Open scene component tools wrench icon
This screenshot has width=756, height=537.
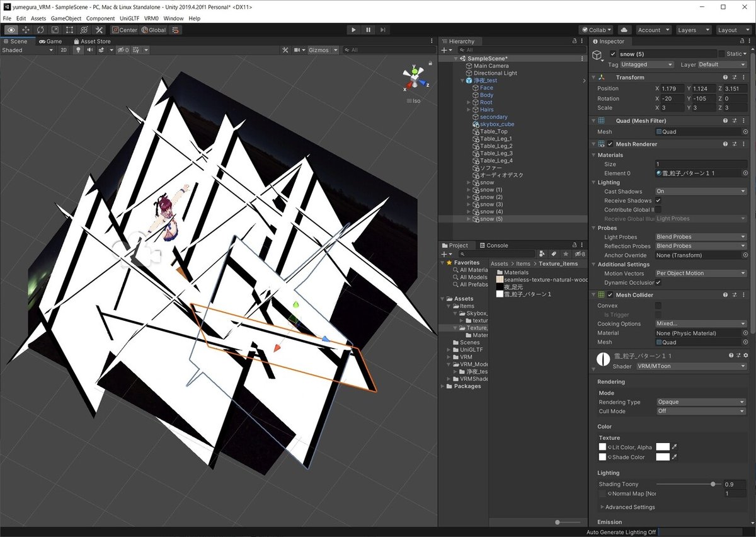(x=285, y=50)
